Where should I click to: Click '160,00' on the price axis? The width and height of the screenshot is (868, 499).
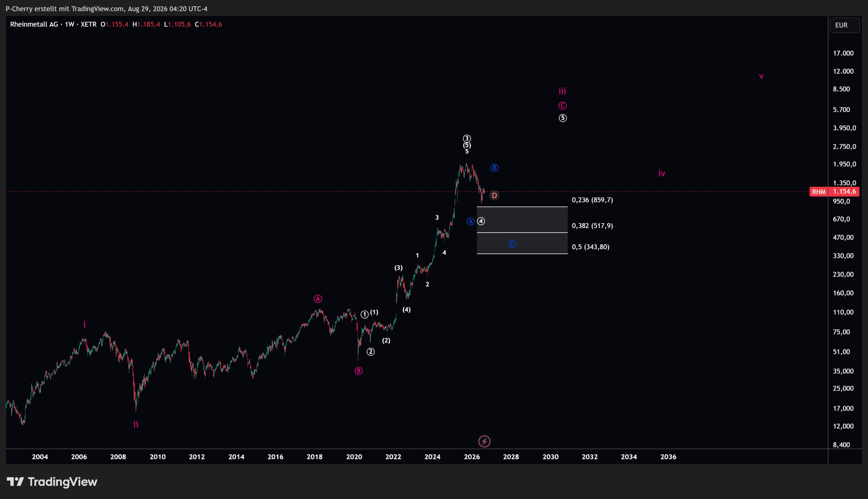843,293
